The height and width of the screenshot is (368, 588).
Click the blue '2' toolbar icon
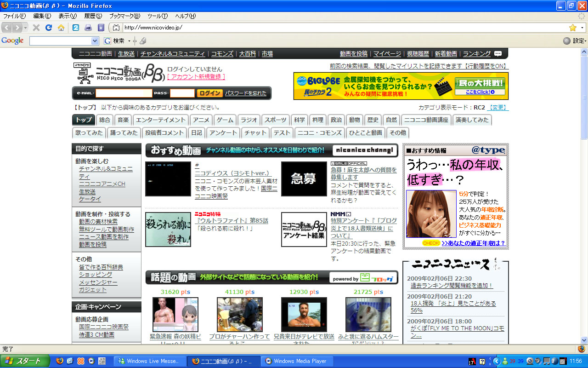pyautogui.click(x=76, y=28)
